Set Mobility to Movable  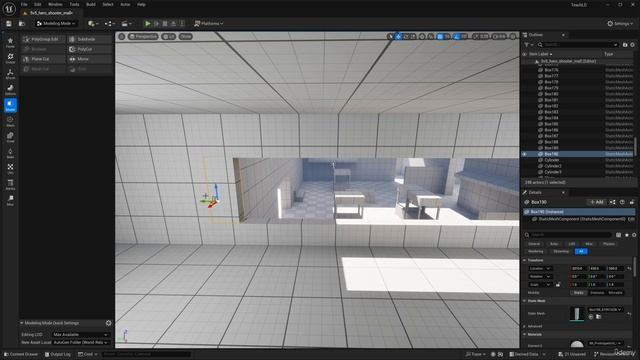616,293
